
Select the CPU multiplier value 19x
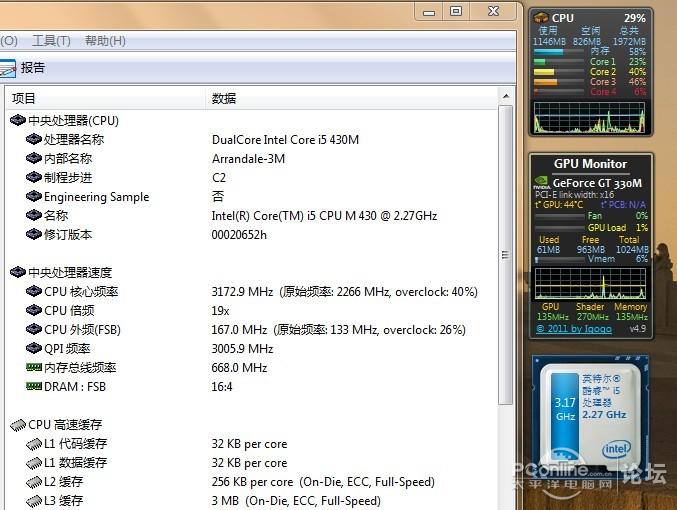tap(220, 310)
